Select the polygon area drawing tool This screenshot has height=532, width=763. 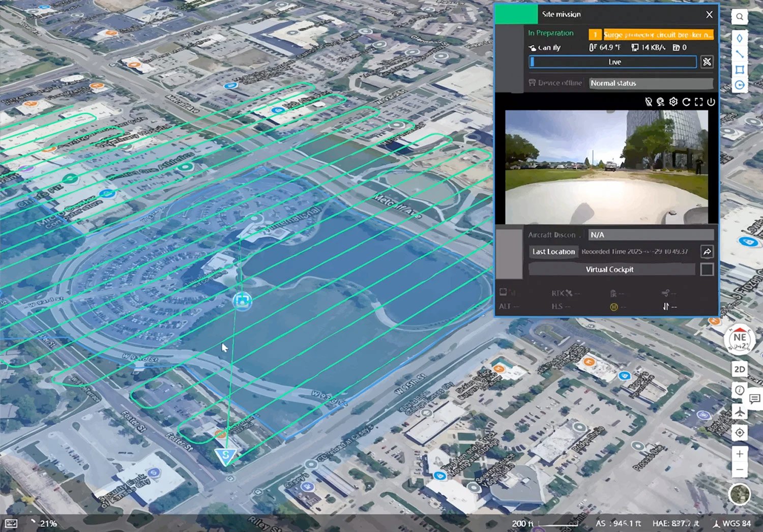(x=740, y=70)
